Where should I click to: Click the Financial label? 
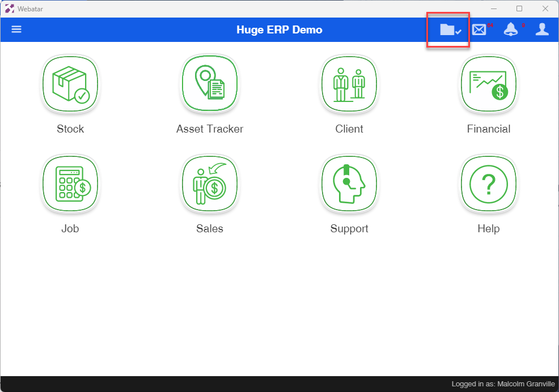point(488,129)
